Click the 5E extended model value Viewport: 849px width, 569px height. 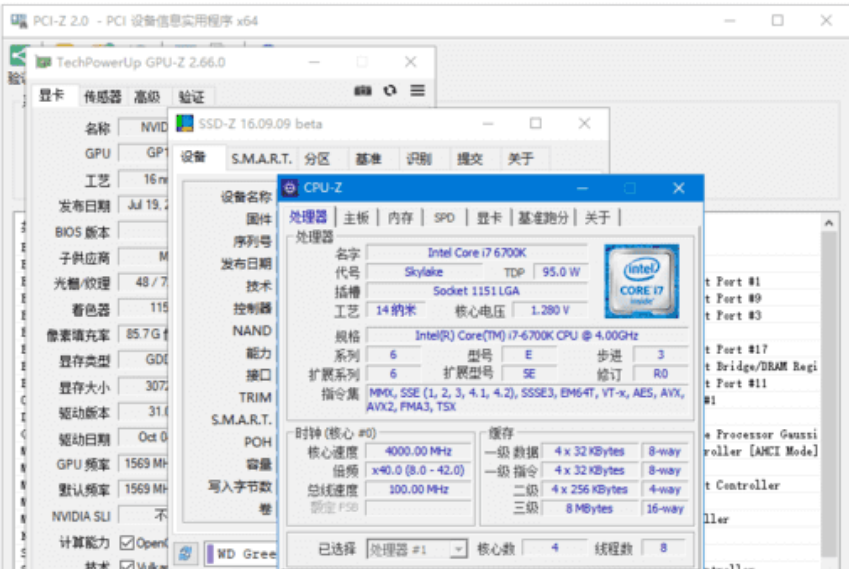pyautogui.click(x=529, y=374)
